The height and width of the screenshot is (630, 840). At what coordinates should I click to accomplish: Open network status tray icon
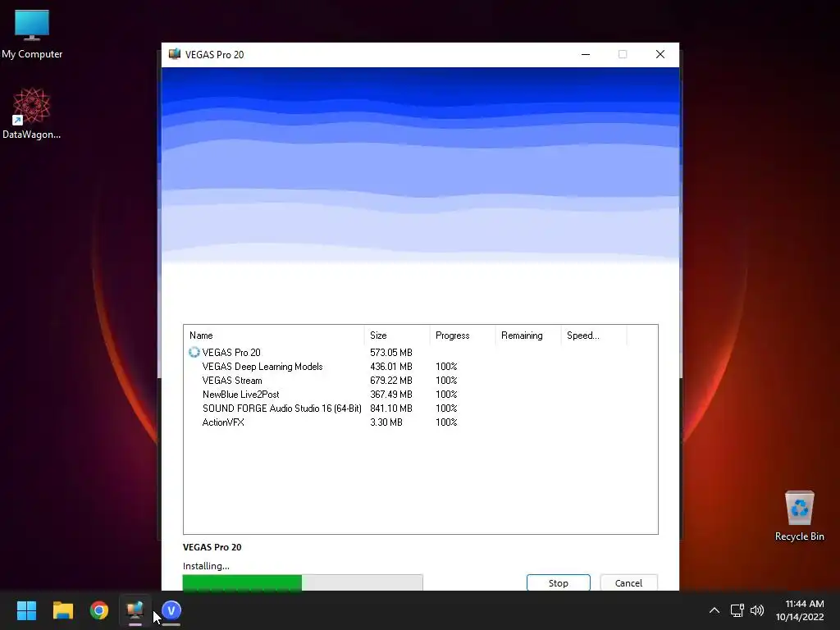pos(737,610)
